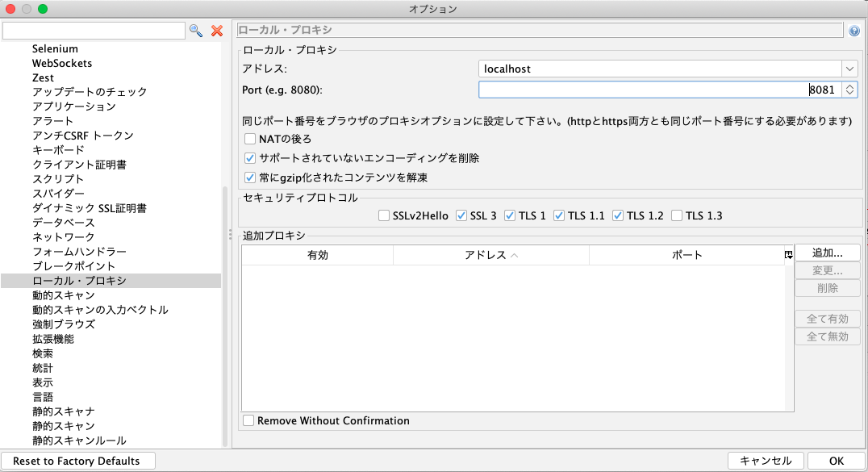Uncheck サポートされていないエンコーディングを削除

pyautogui.click(x=249, y=158)
